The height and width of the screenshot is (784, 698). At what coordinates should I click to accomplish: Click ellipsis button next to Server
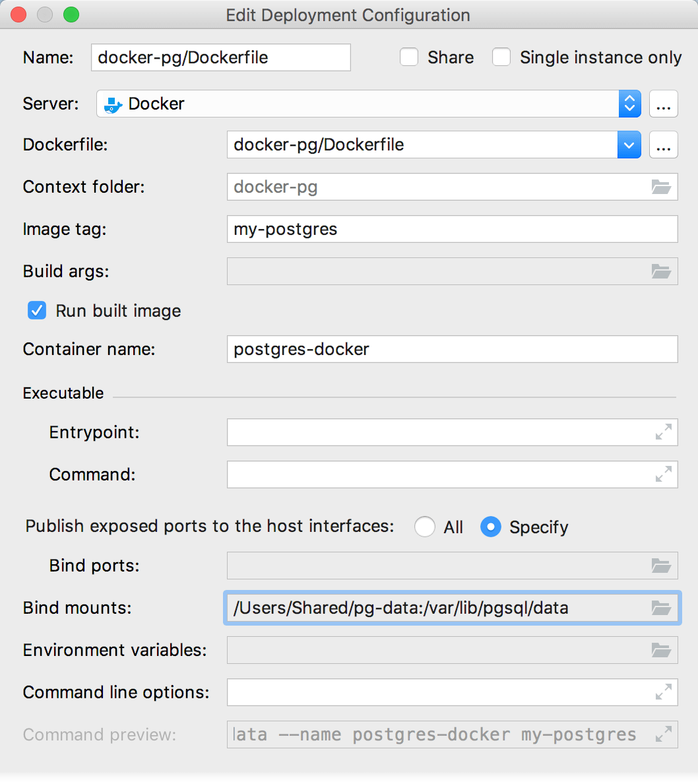664,104
